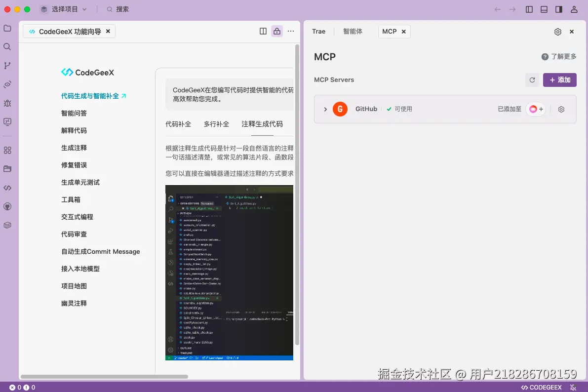Click the VS Code demo screenshot thumbnail
This screenshot has width=588, height=392.
(229, 273)
